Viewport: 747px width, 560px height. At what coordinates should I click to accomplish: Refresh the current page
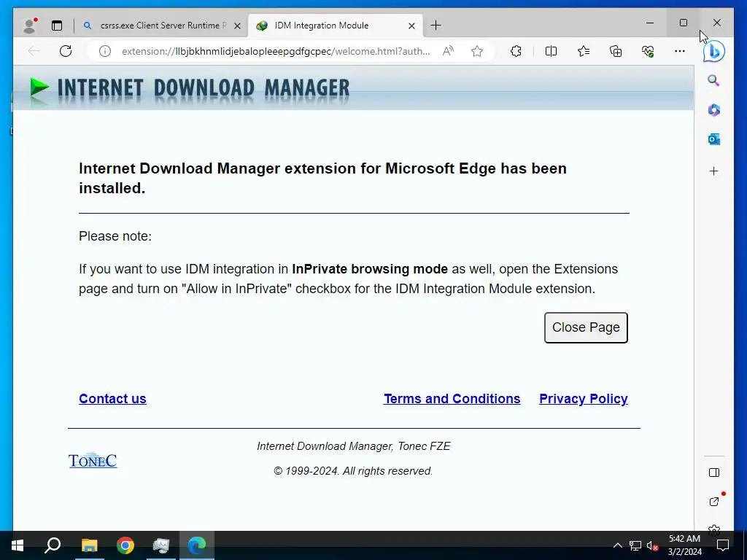pyautogui.click(x=66, y=51)
